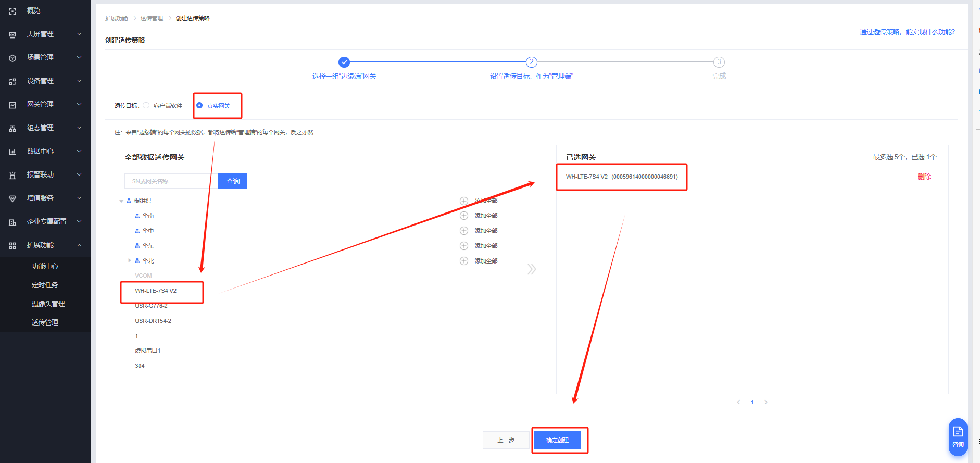Click the plus icon beside 华中
The image size is (980, 463).
pyautogui.click(x=463, y=231)
